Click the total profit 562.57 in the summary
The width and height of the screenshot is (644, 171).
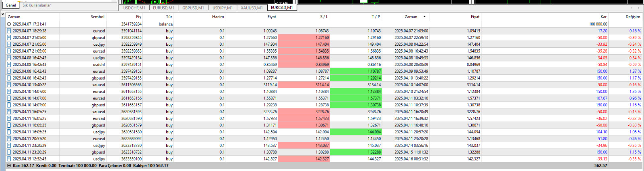pos(601,166)
